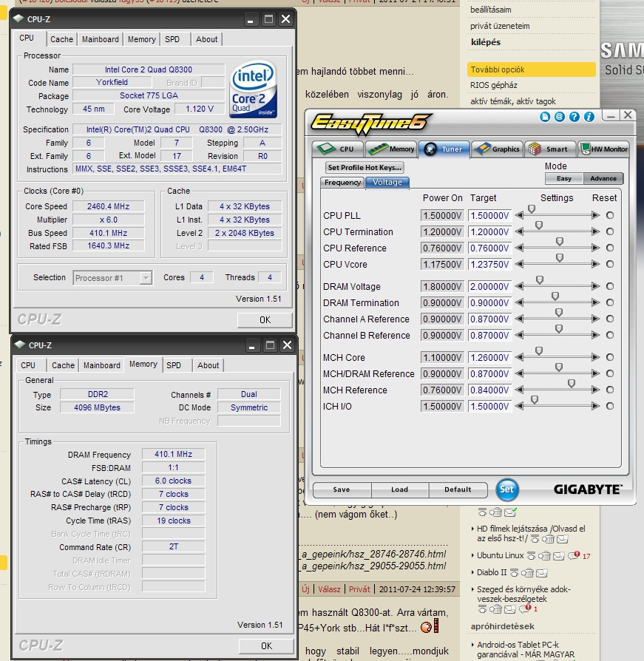Click the trash icon beside Diablo II
644x661 pixels.
coord(527,573)
